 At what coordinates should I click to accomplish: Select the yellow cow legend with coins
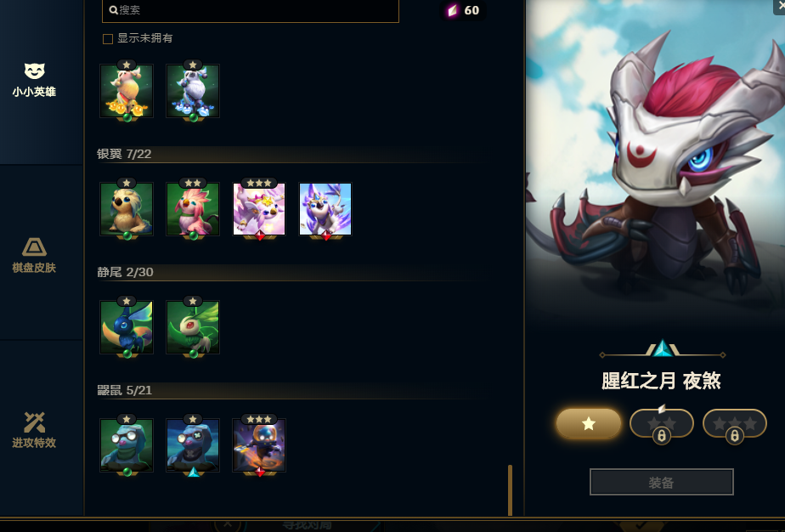click(127, 91)
